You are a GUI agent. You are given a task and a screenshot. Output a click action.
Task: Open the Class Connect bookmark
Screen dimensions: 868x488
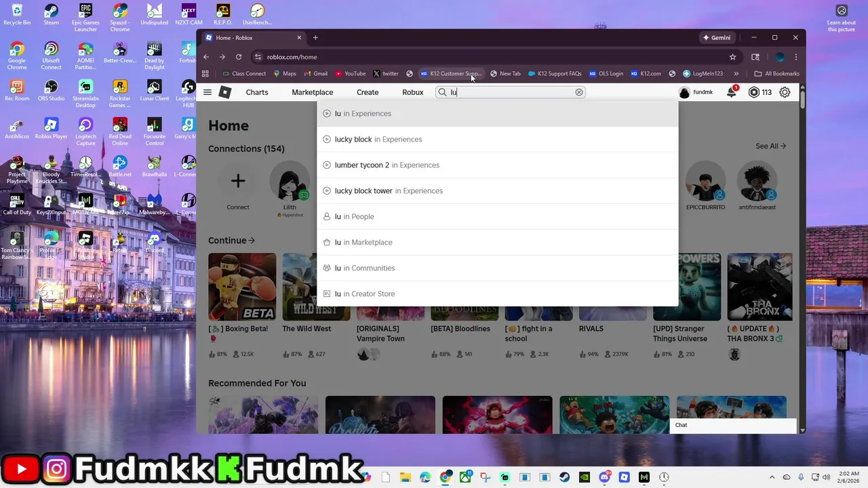244,73
